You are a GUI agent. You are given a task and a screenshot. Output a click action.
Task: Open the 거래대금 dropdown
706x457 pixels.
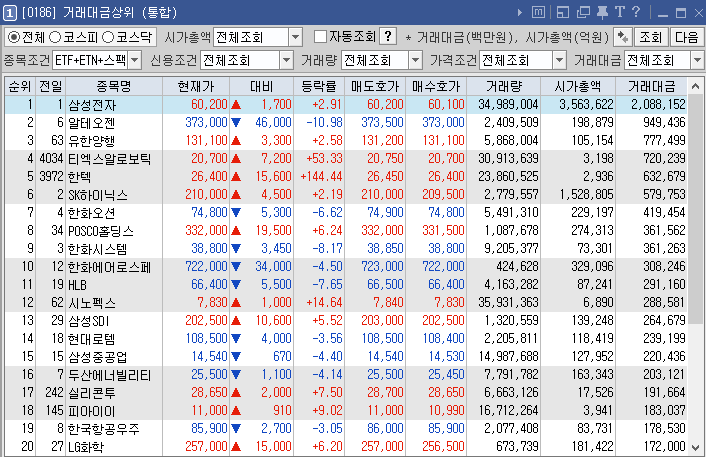(697, 60)
